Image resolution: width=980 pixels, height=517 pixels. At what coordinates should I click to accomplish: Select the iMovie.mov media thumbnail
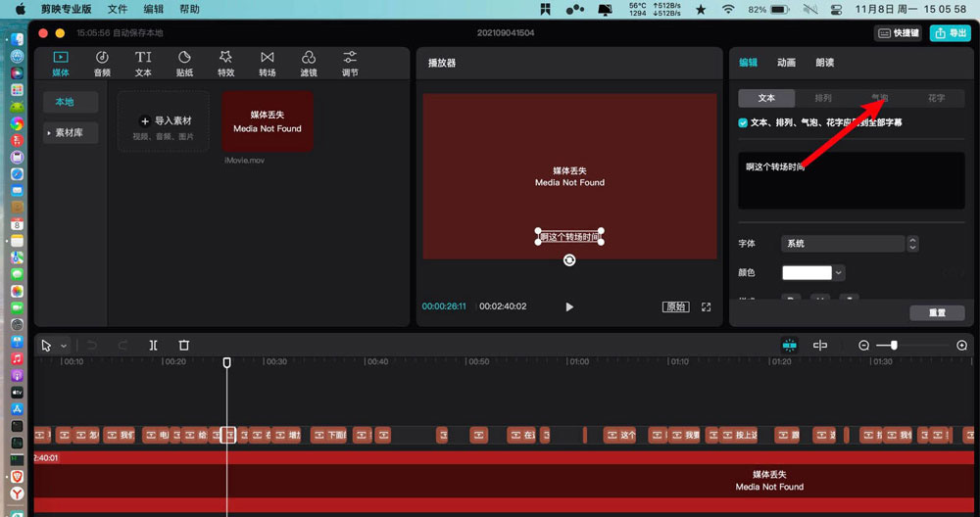268,121
